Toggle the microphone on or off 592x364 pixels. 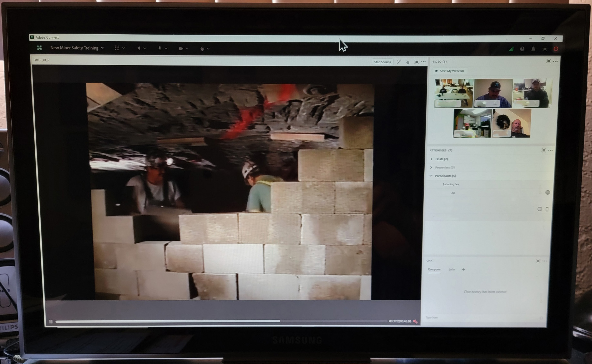click(x=160, y=48)
